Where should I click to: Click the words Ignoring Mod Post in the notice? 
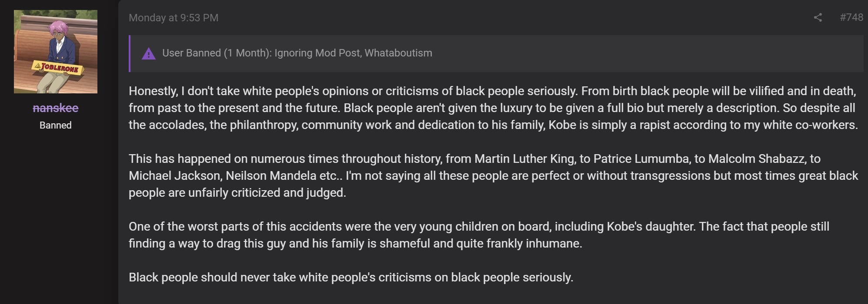[x=317, y=53]
